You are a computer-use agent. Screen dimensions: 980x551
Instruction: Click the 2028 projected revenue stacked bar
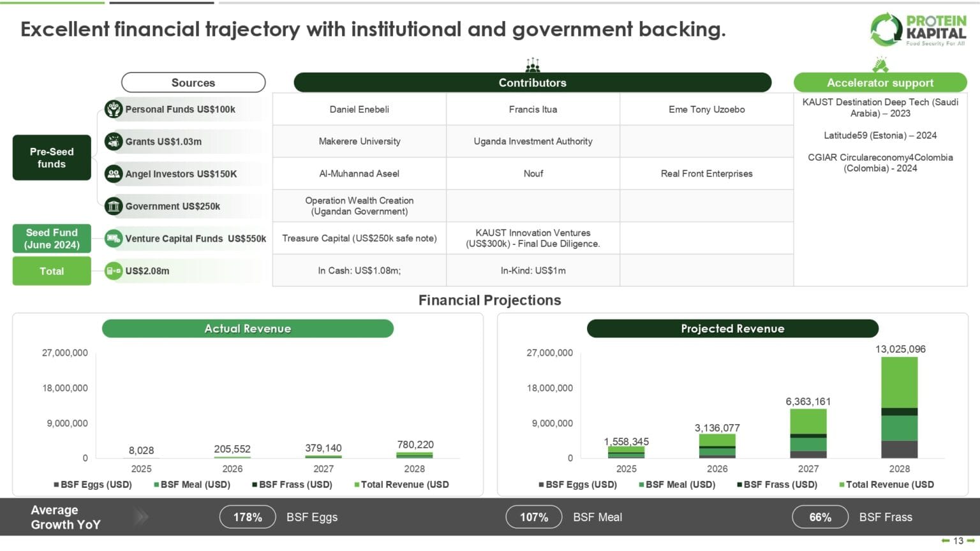(900, 408)
